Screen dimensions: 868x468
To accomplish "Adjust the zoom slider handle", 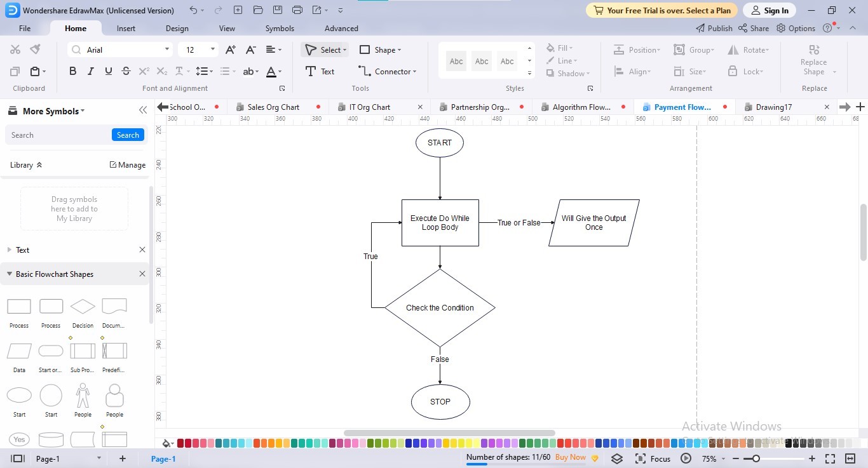I will pos(756,458).
